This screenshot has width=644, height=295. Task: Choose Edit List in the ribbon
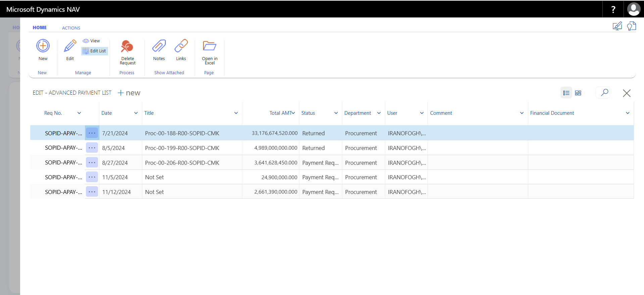pyautogui.click(x=94, y=51)
